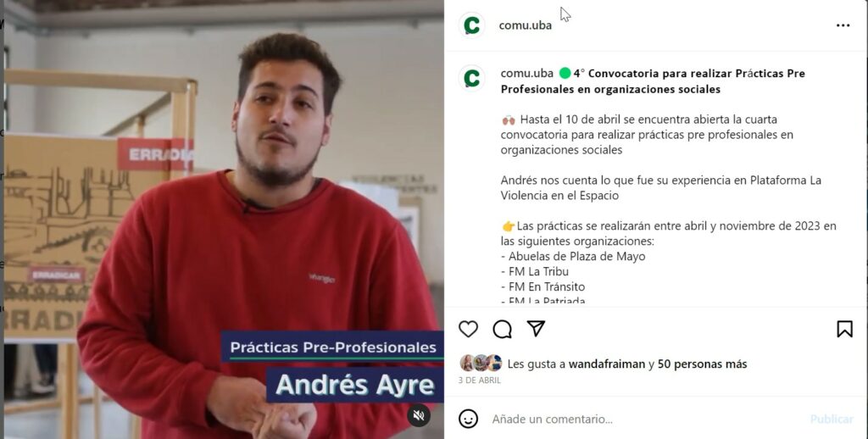The height and width of the screenshot is (439, 868).
Task: Click the liker avatars next to Les gusta
Action: point(481,364)
